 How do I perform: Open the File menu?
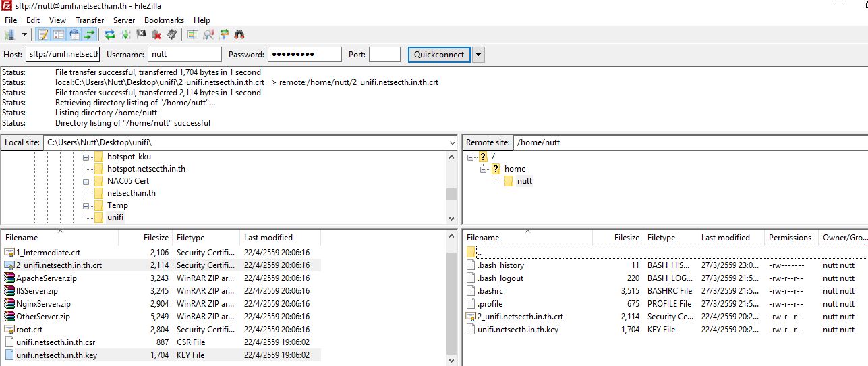[11, 20]
